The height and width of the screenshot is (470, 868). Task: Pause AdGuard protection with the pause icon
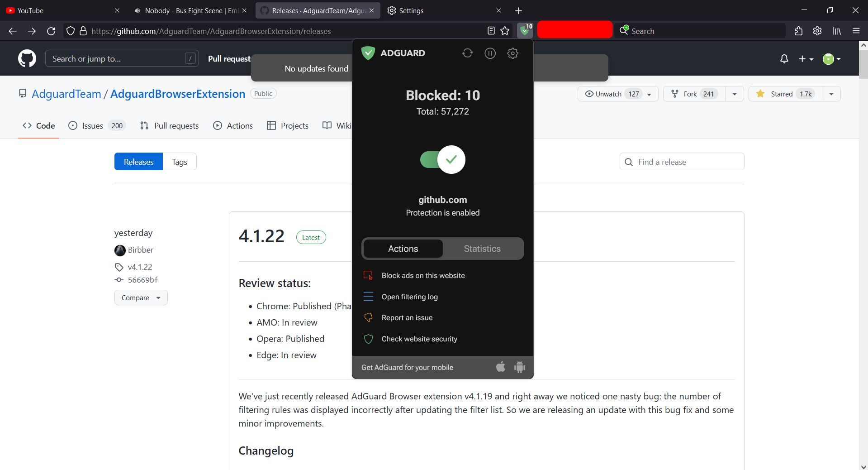coord(490,53)
